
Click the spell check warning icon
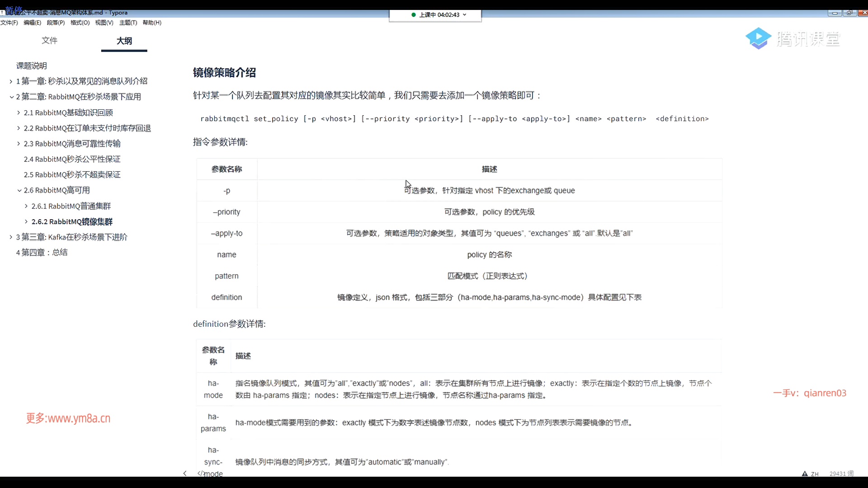point(805,474)
